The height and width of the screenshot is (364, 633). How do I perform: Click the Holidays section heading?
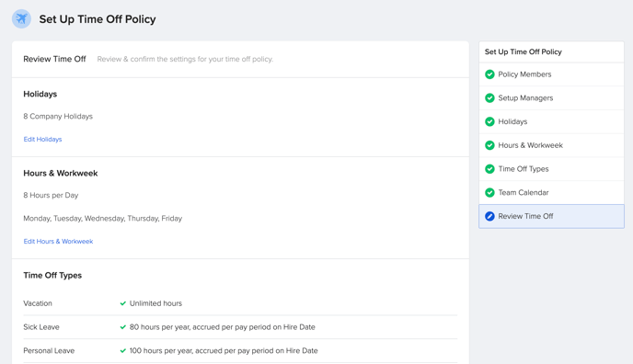[x=40, y=94]
